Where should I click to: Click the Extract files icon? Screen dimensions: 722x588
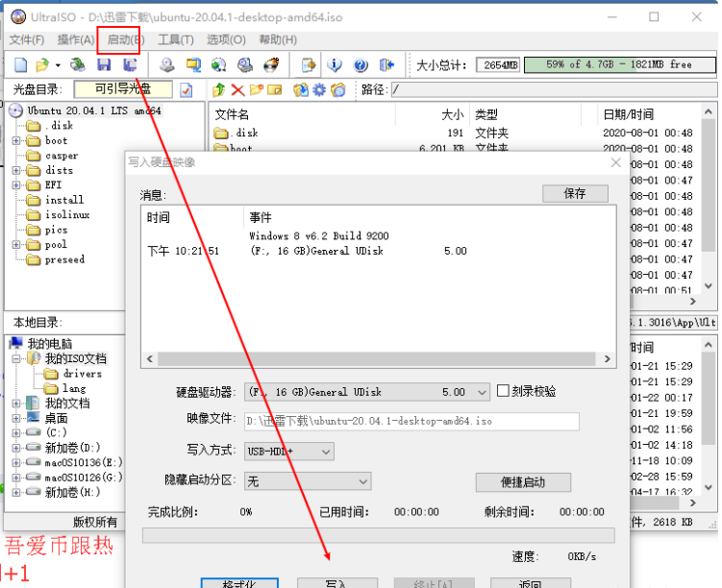(x=301, y=89)
